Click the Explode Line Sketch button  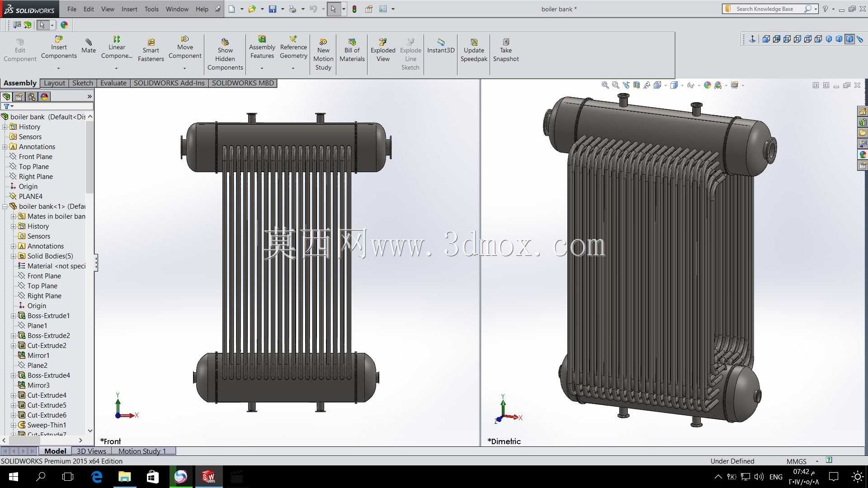[410, 54]
